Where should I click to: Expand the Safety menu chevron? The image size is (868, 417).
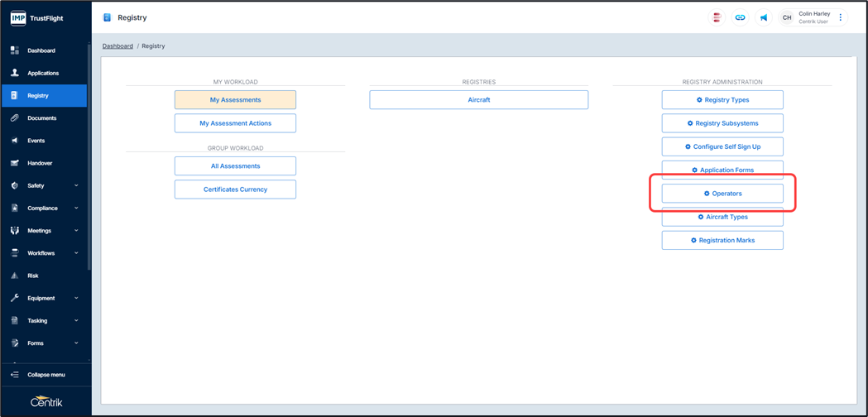(76, 186)
